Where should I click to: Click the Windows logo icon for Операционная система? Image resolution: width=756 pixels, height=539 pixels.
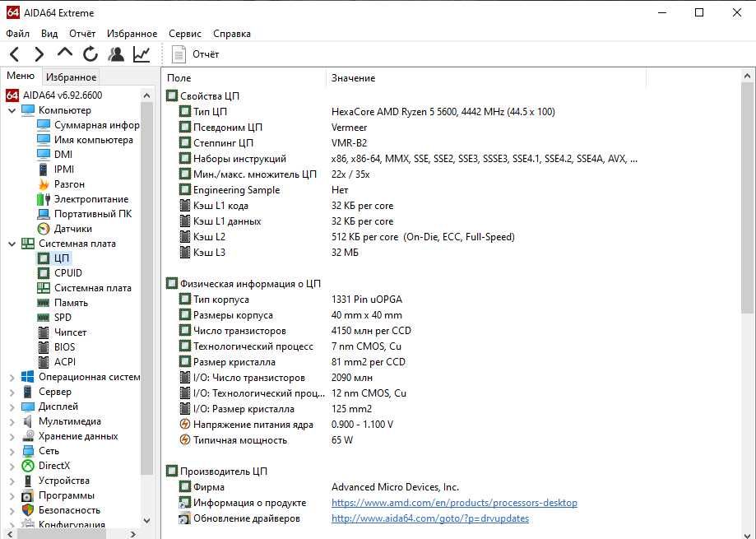(x=27, y=377)
